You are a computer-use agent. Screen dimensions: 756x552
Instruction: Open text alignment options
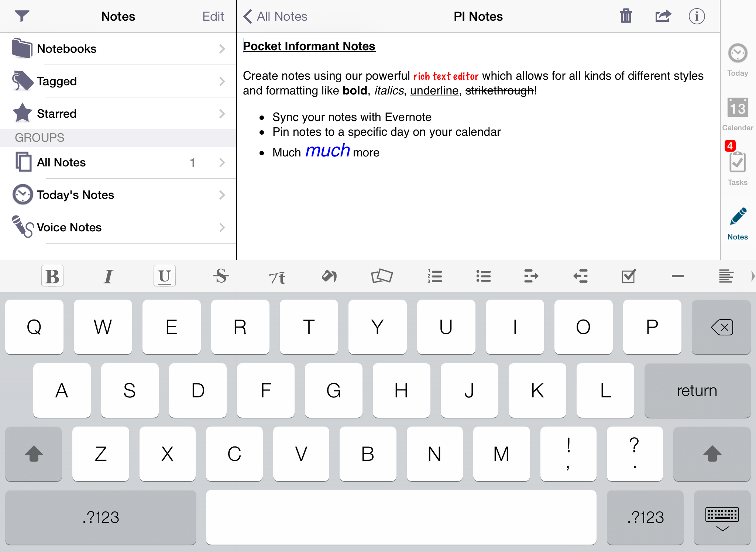coord(726,276)
